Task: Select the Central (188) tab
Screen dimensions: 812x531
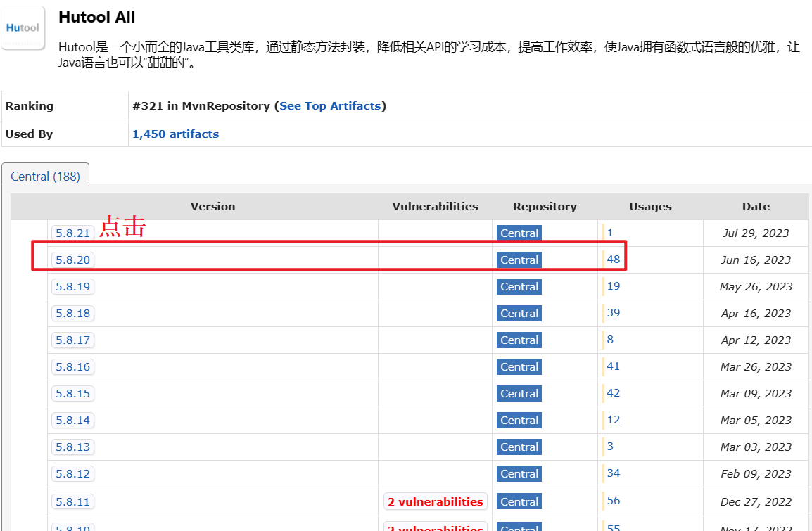Action: tap(45, 176)
